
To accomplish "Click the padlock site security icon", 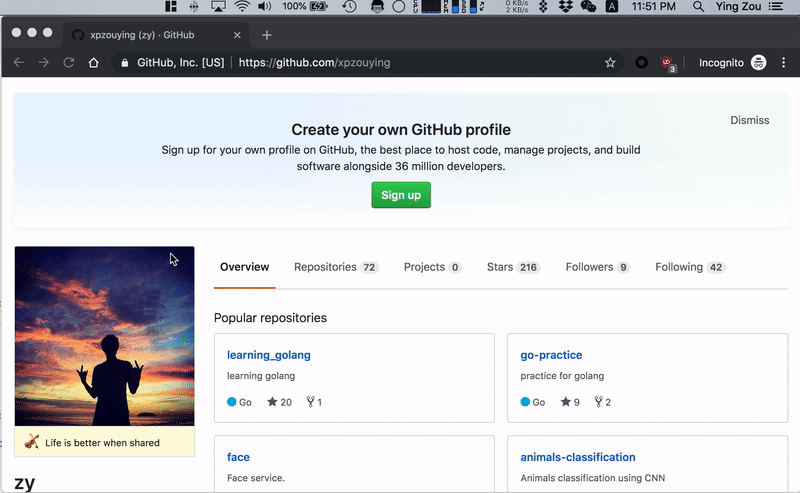I will (124, 63).
